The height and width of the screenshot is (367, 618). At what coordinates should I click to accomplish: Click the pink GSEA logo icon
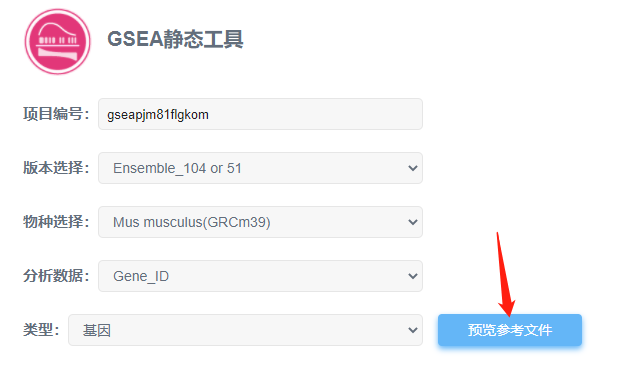(x=58, y=42)
